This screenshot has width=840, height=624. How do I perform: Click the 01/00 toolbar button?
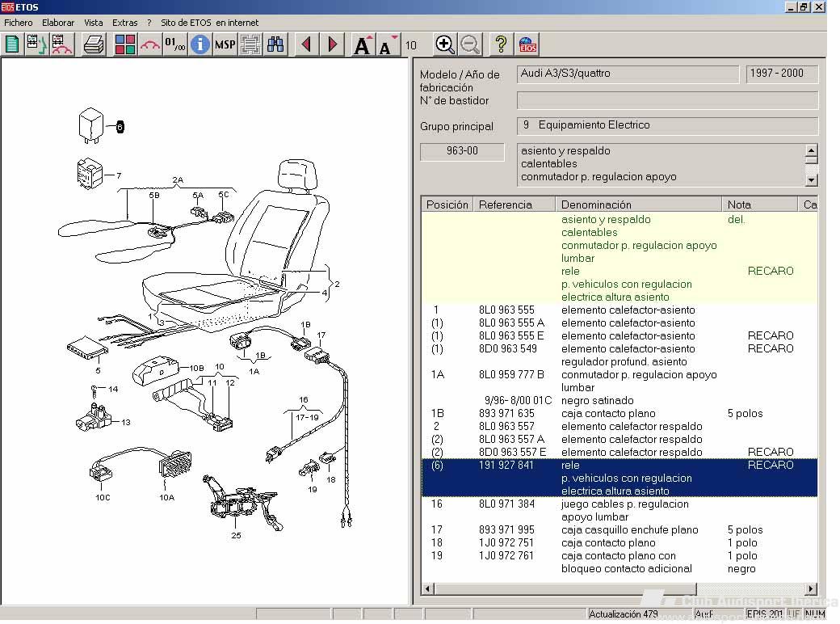tap(175, 44)
